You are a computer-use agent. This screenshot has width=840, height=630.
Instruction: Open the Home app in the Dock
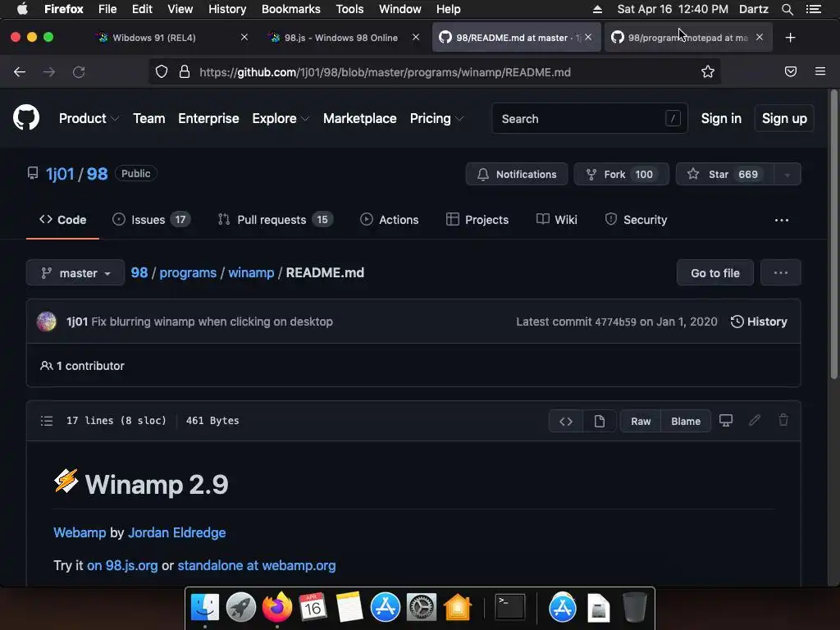click(458, 608)
